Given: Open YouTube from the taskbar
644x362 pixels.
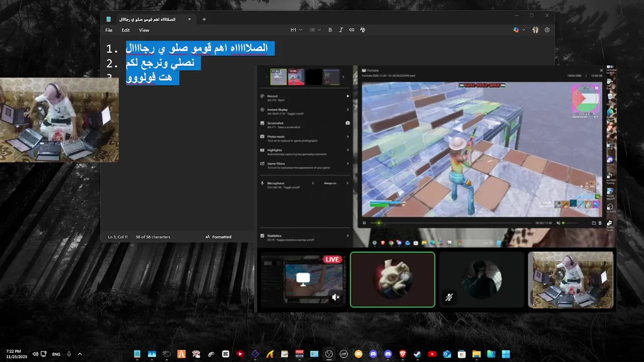Looking at the screenshot, I should (x=432, y=354).
